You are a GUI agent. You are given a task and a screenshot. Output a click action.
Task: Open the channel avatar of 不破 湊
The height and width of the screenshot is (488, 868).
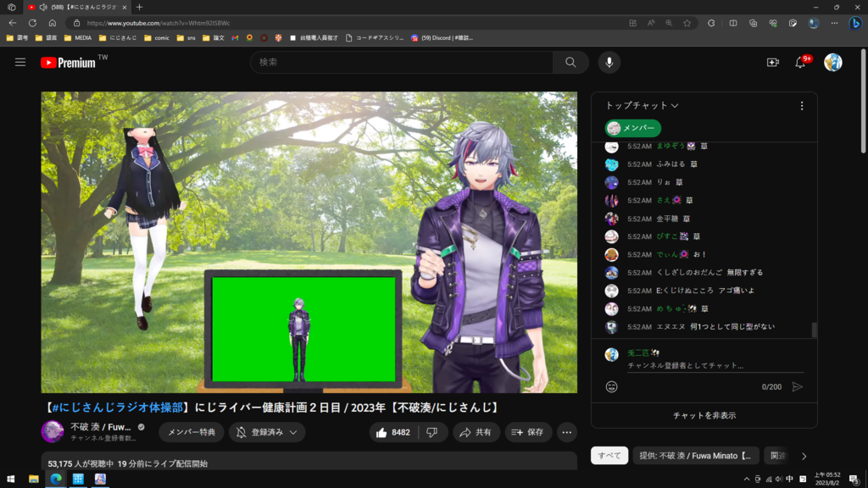tap(53, 431)
